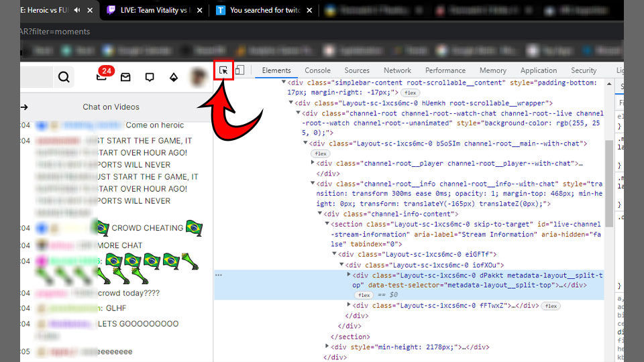Toggle flex badge on simplebar-content div

click(410, 93)
